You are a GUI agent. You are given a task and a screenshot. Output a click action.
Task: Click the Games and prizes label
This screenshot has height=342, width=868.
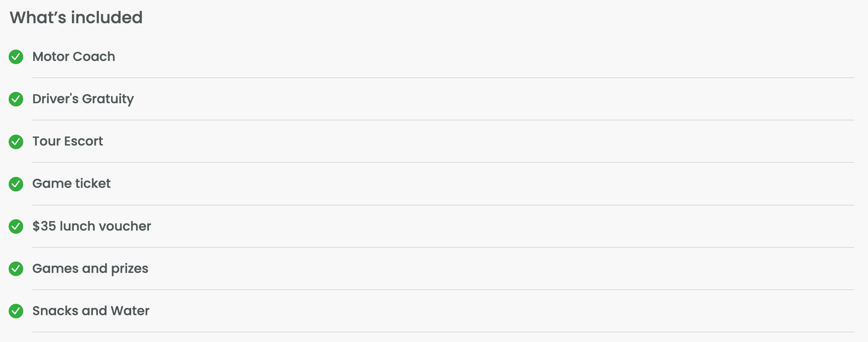(90, 268)
